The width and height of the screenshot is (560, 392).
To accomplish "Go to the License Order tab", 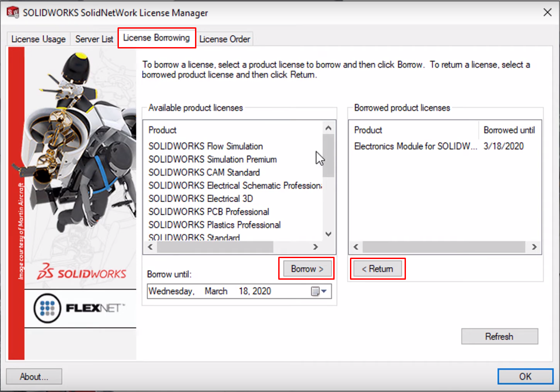I will click(225, 39).
